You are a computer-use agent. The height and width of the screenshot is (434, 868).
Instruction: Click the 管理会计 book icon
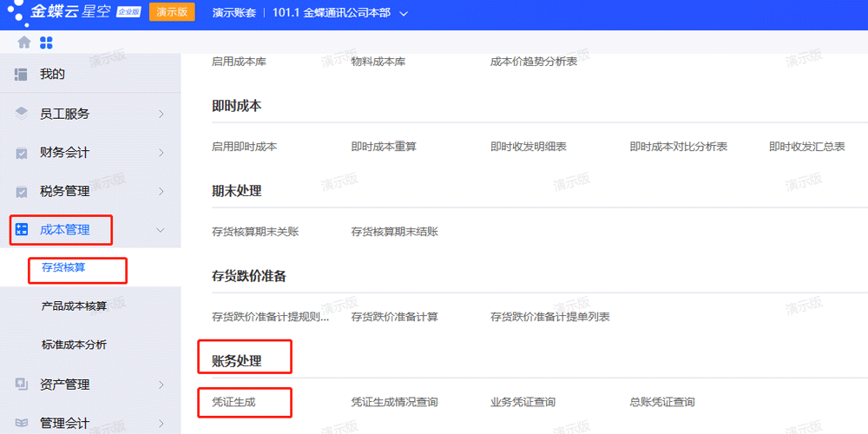coord(22,424)
